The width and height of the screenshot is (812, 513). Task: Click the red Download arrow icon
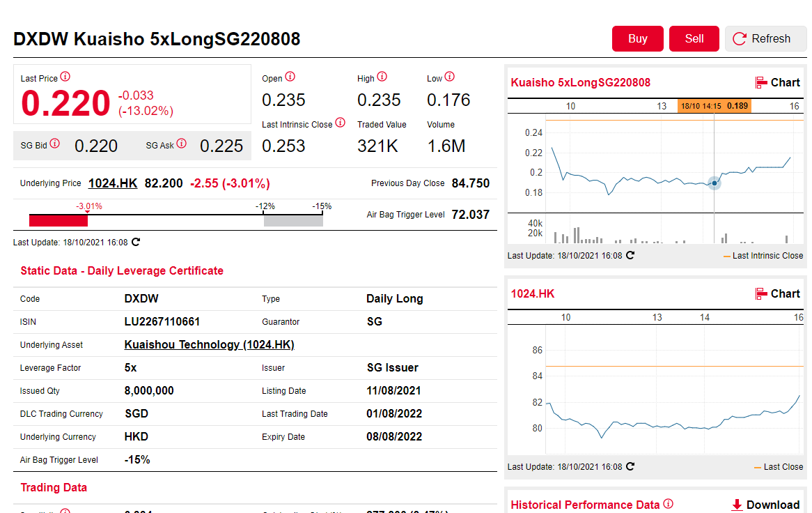tap(736, 505)
